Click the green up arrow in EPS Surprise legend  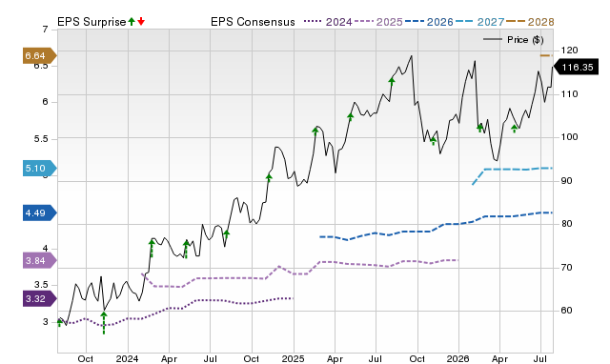pyautogui.click(x=132, y=22)
